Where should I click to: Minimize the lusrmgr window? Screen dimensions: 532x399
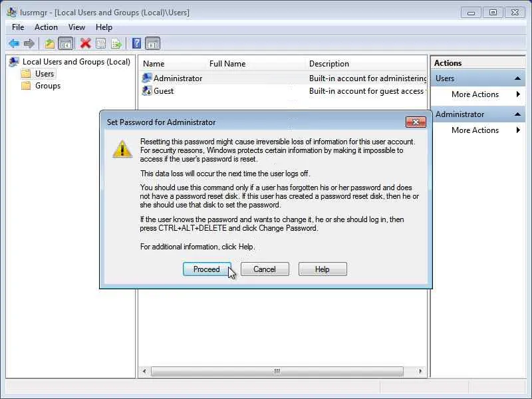(x=471, y=13)
